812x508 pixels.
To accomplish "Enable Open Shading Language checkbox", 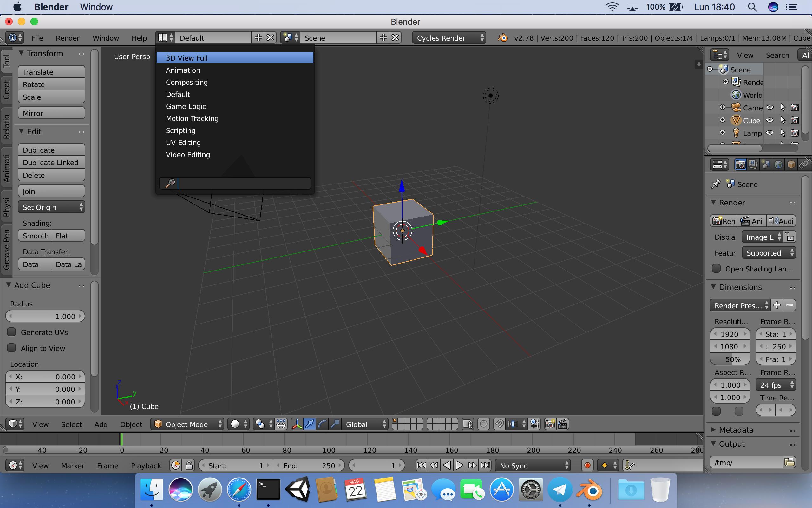I will pos(716,269).
